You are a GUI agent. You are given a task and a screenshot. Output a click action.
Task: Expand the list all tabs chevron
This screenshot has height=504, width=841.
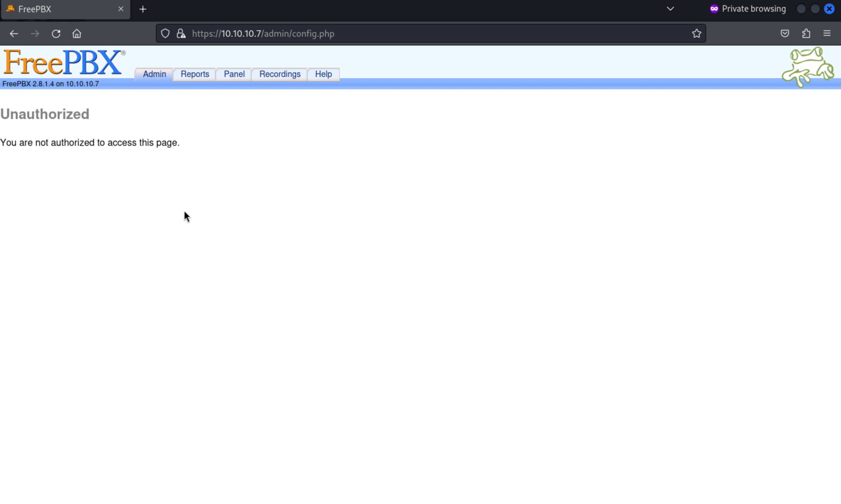click(x=670, y=9)
